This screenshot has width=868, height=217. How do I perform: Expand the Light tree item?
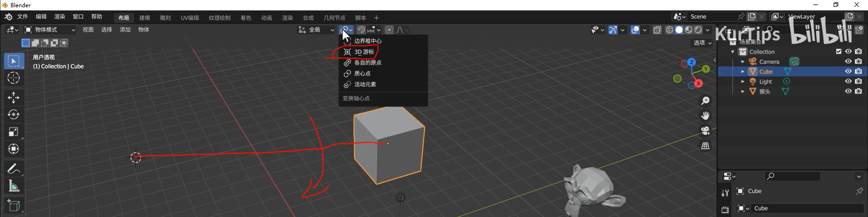(743, 81)
